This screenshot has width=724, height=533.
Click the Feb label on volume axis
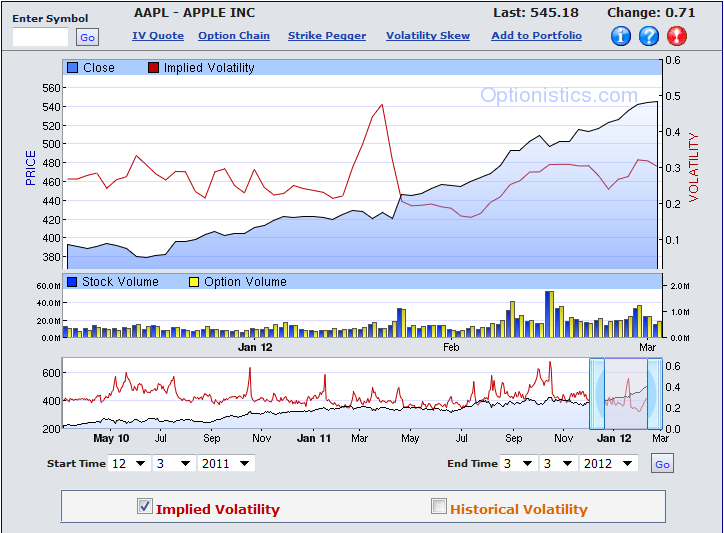451,347
